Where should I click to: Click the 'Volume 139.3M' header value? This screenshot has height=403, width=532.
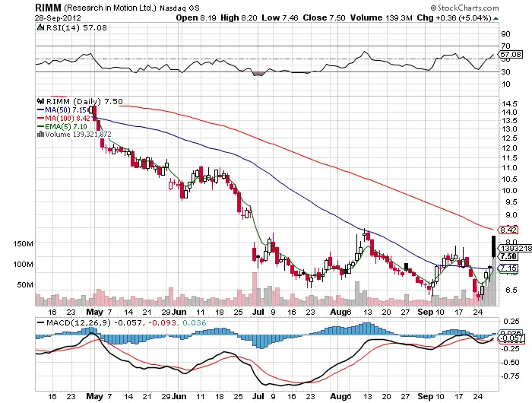[381, 17]
